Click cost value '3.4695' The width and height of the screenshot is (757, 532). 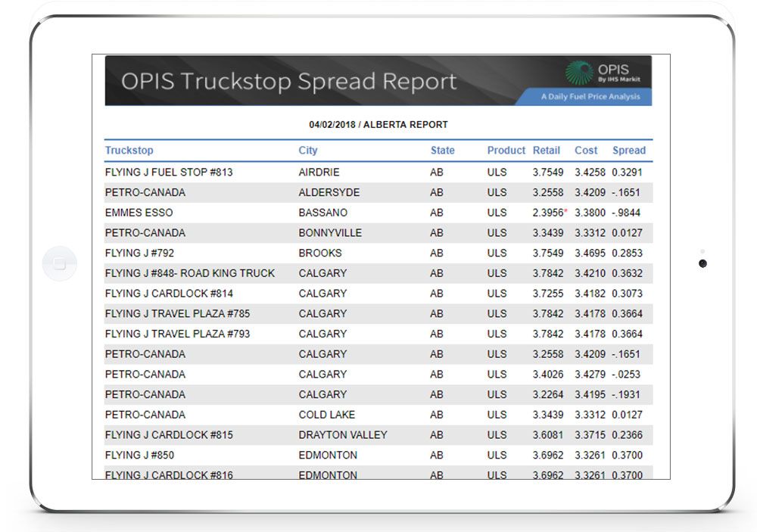[x=590, y=253]
